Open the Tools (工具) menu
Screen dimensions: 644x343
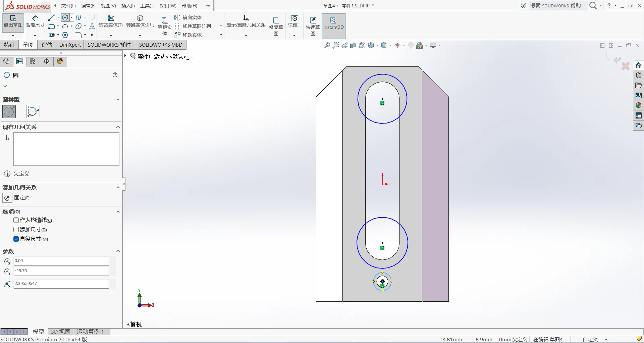pos(147,6)
